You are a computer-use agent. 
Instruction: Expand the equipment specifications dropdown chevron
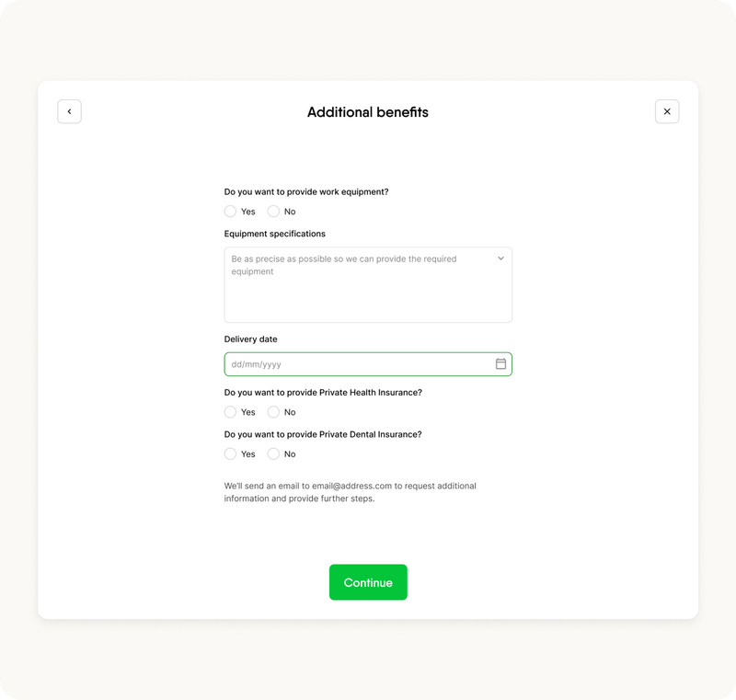[x=500, y=258]
